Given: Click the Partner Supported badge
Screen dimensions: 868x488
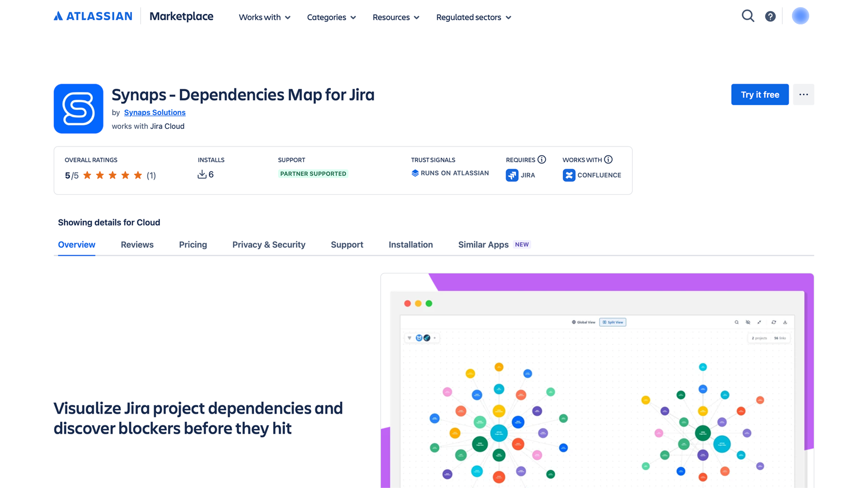Looking at the screenshot, I should click(313, 174).
